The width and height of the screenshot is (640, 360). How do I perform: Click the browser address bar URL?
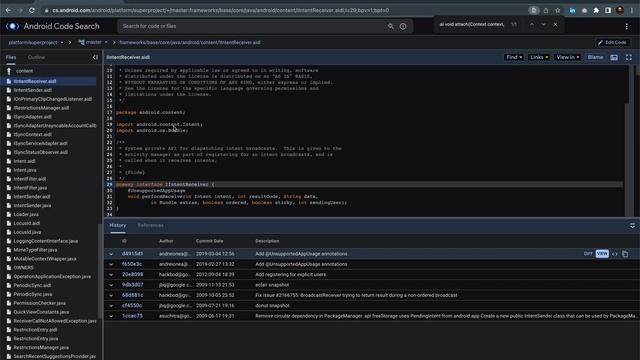click(x=220, y=11)
